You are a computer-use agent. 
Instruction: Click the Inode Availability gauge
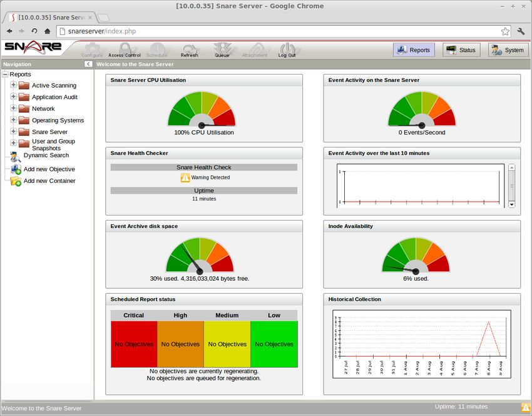(x=416, y=256)
